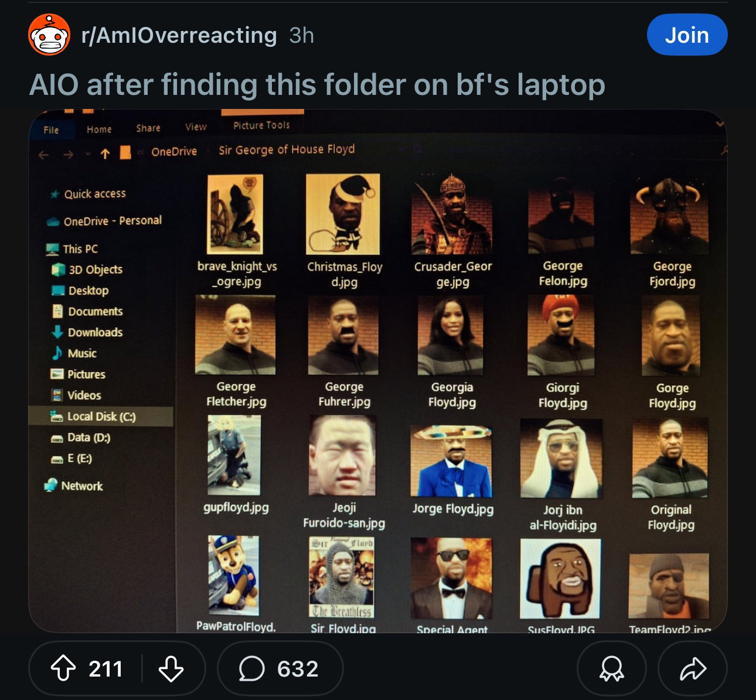Expand the recent locations dropdown arrow
The image size is (756, 700).
coord(88,154)
